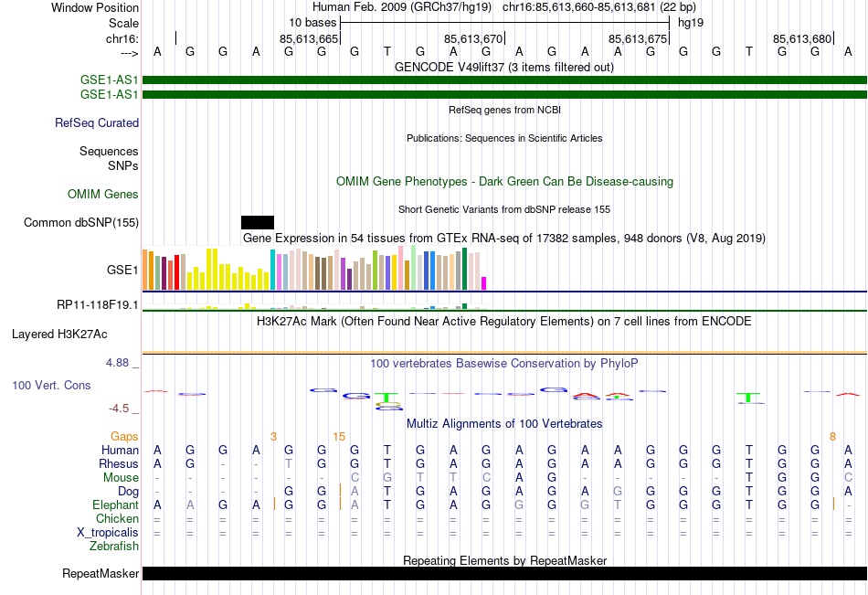868x595 pixels.
Task: Click the Human Feb. 2009 (GRCh37/hg19) assembly text
Action: click(x=402, y=7)
